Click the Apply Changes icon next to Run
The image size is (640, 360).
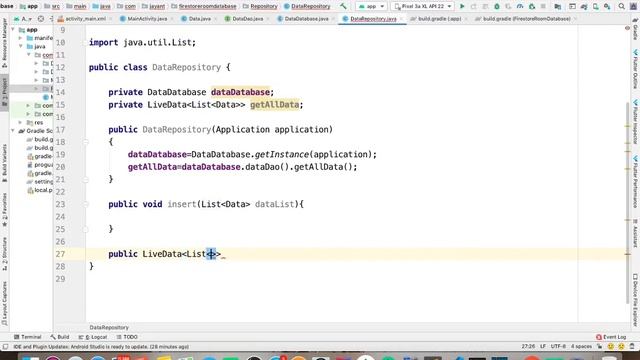coord(473,7)
